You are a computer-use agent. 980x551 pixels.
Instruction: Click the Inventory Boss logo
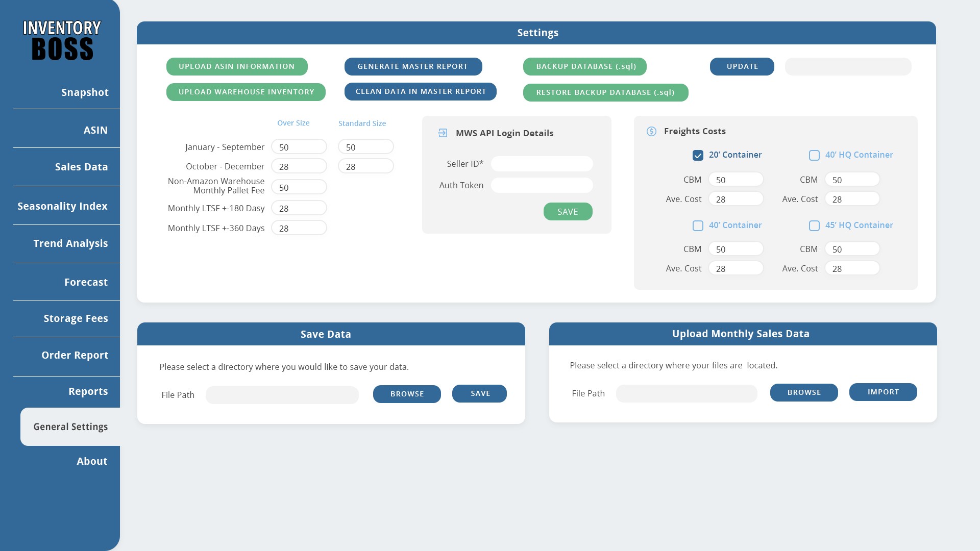(62, 40)
